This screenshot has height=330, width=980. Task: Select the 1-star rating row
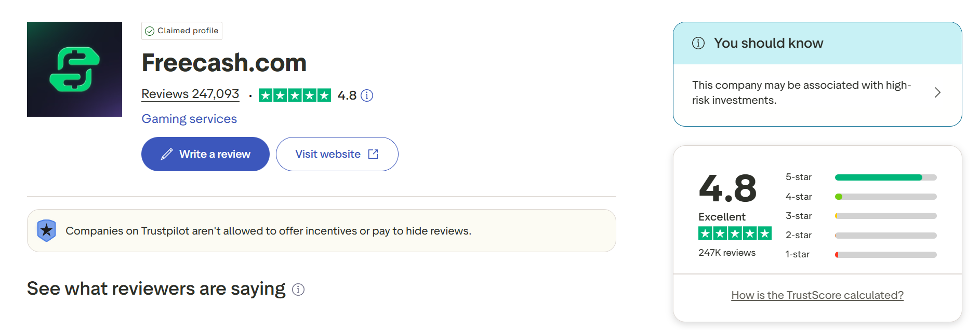[860, 254]
